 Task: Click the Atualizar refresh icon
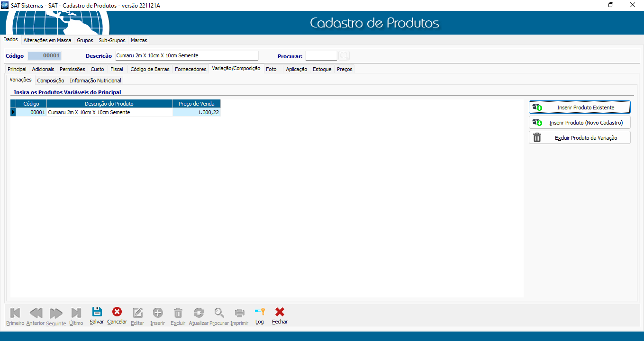click(x=199, y=313)
